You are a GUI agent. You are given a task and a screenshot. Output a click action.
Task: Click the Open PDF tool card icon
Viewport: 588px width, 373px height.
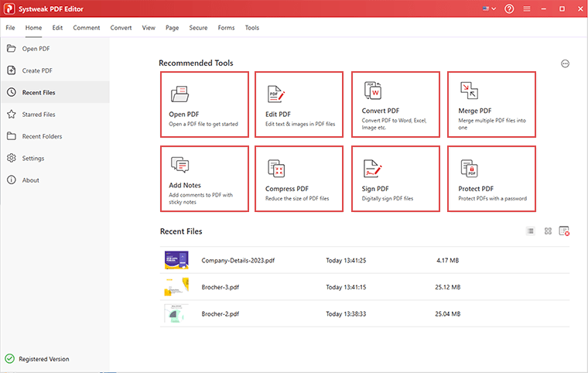click(180, 94)
